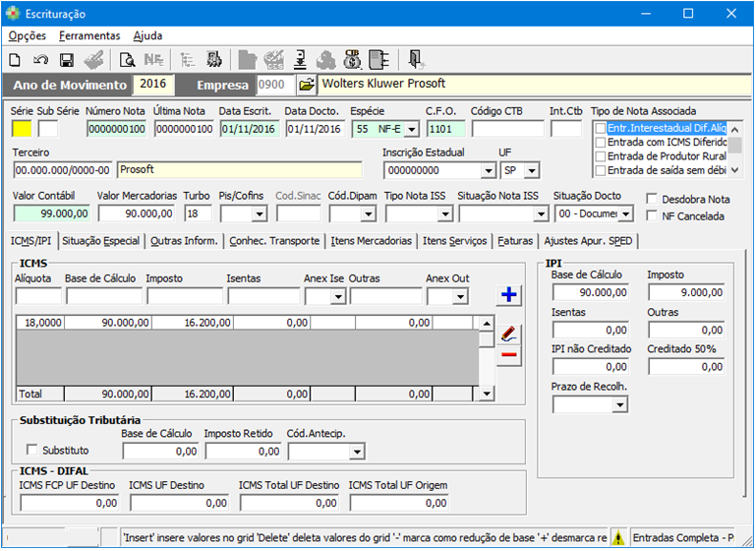Image resolution: width=756 pixels, height=551 pixels.
Task: Click the undo arrow toolbar icon
Action: click(x=40, y=59)
